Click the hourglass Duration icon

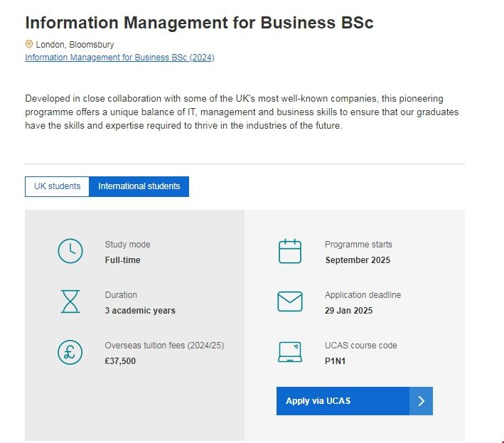point(70,302)
